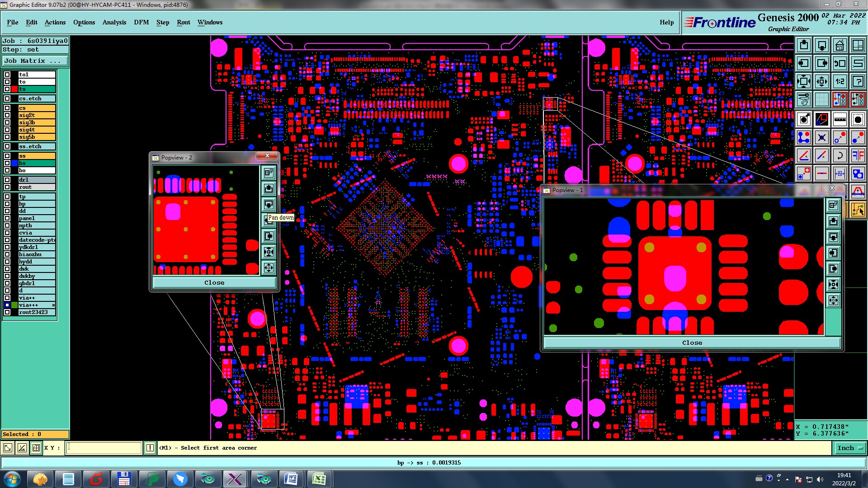
Task: Click the pan up arrow icon
Action: (x=804, y=45)
